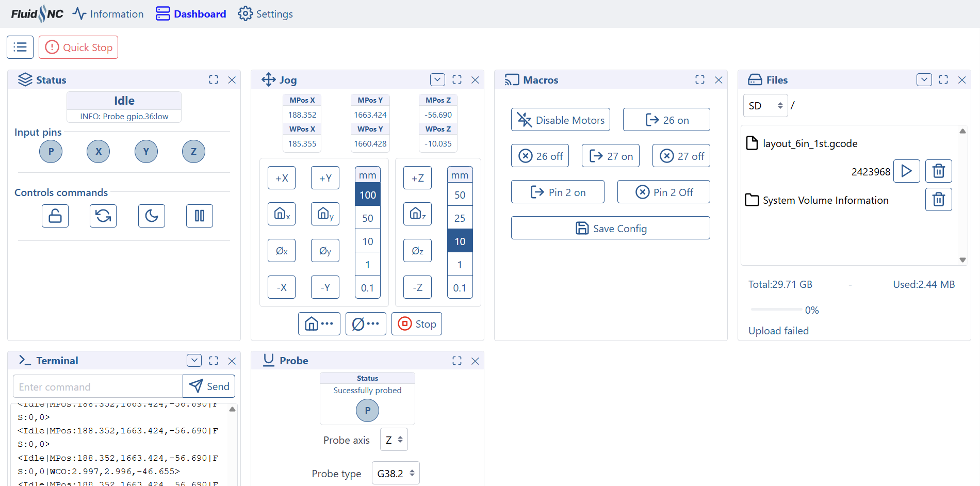
Task: Click the reset refresh icon in Controls commands
Action: (x=103, y=216)
